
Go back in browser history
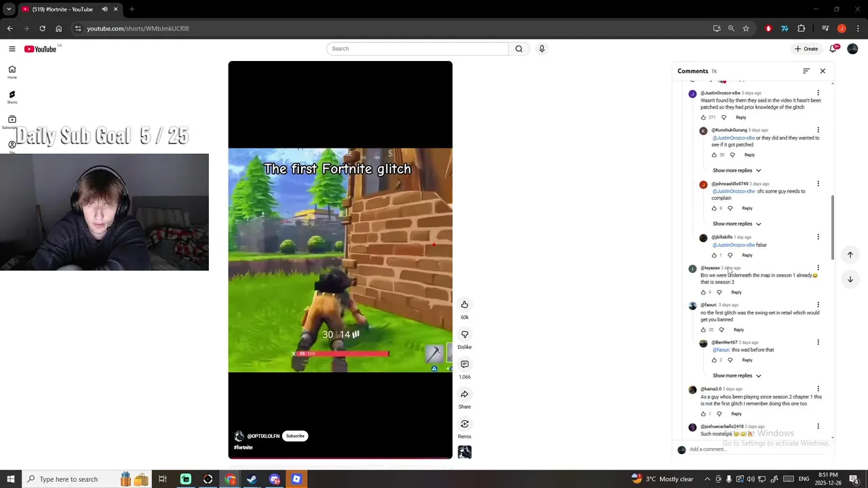9,28
